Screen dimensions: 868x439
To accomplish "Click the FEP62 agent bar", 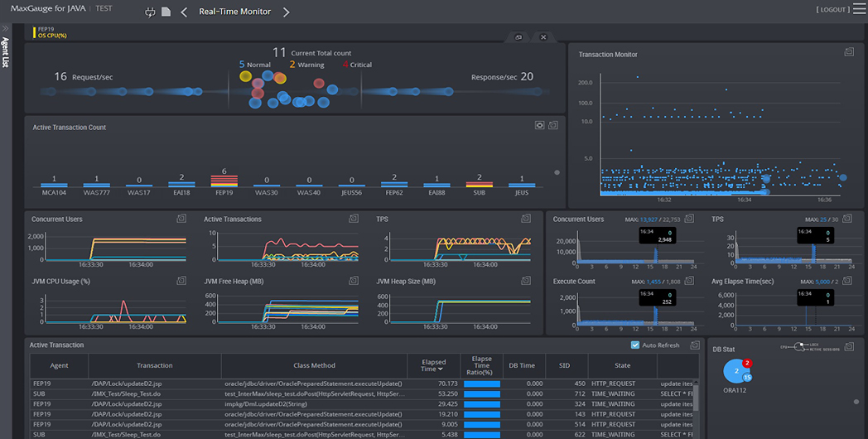I will (x=394, y=185).
